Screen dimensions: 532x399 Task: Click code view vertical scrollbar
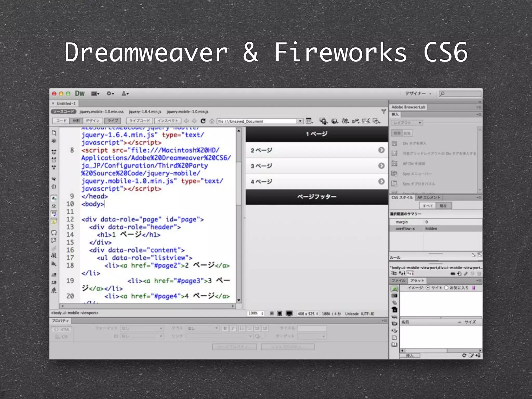tap(239, 216)
